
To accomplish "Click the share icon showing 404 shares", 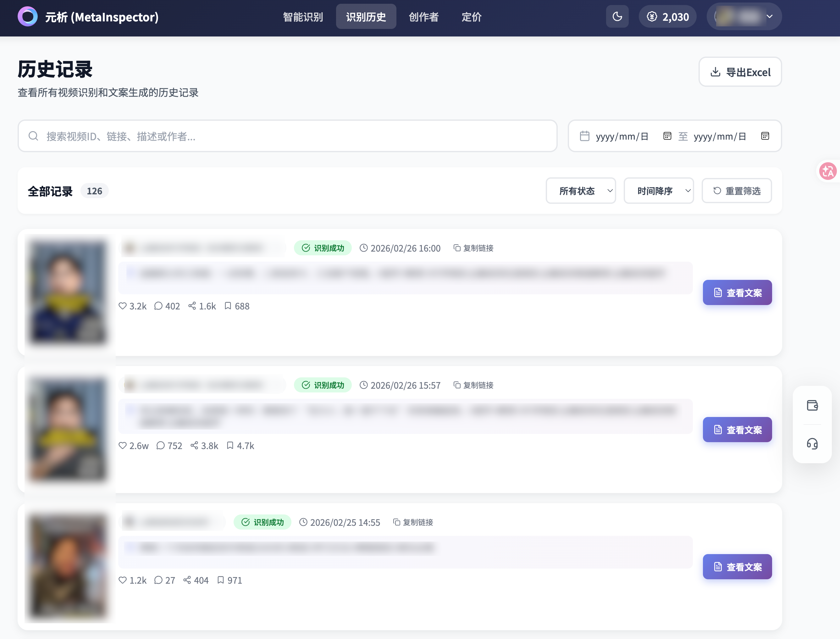I will [x=187, y=580].
